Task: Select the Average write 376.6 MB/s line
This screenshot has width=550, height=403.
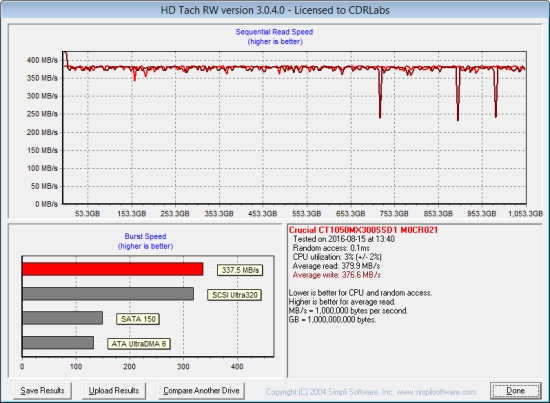Action: click(x=337, y=275)
